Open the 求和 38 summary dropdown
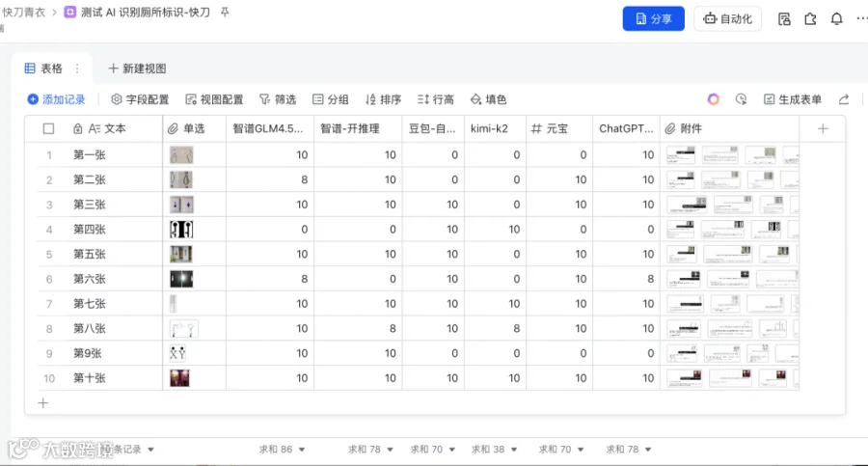 (x=494, y=450)
